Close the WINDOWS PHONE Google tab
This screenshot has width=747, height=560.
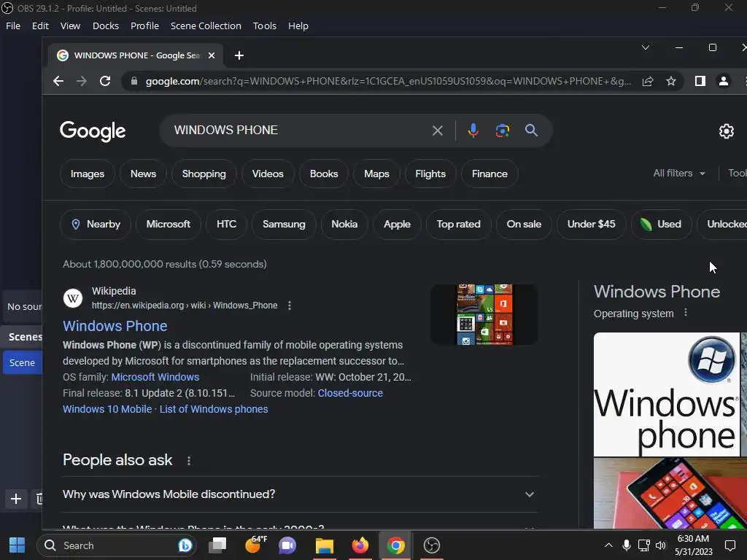(x=212, y=55)
